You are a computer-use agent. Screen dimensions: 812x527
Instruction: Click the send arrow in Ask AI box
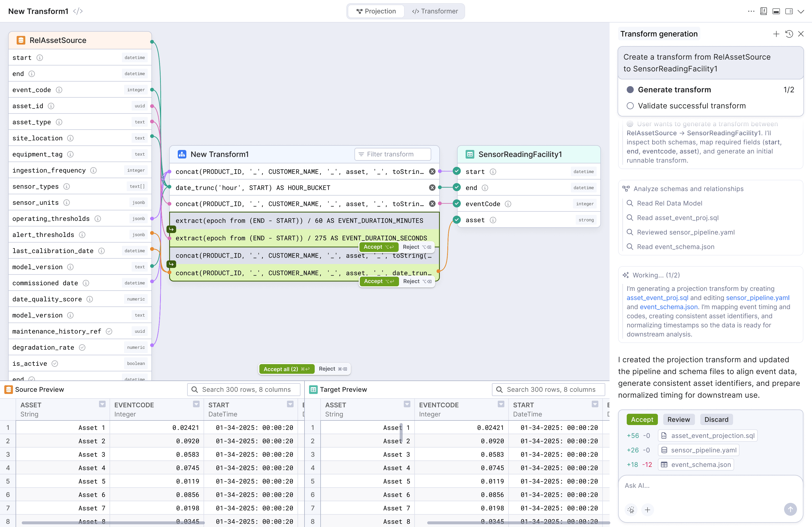coord(790,509)
